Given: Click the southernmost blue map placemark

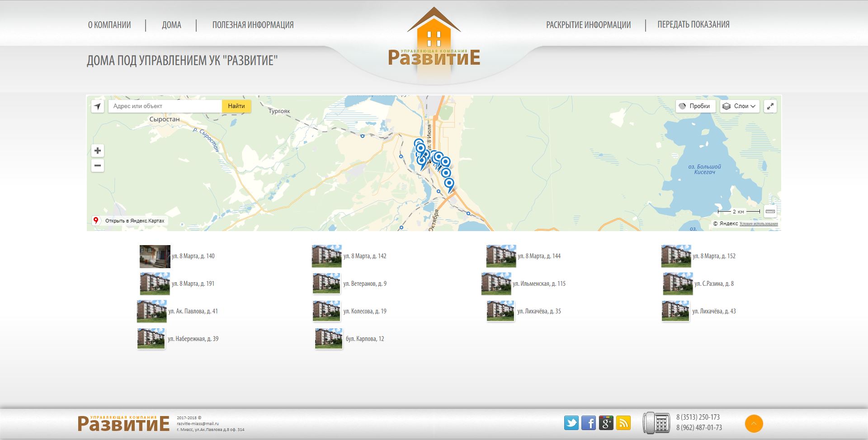Looking at the screenshot, I should coord(449,185).
